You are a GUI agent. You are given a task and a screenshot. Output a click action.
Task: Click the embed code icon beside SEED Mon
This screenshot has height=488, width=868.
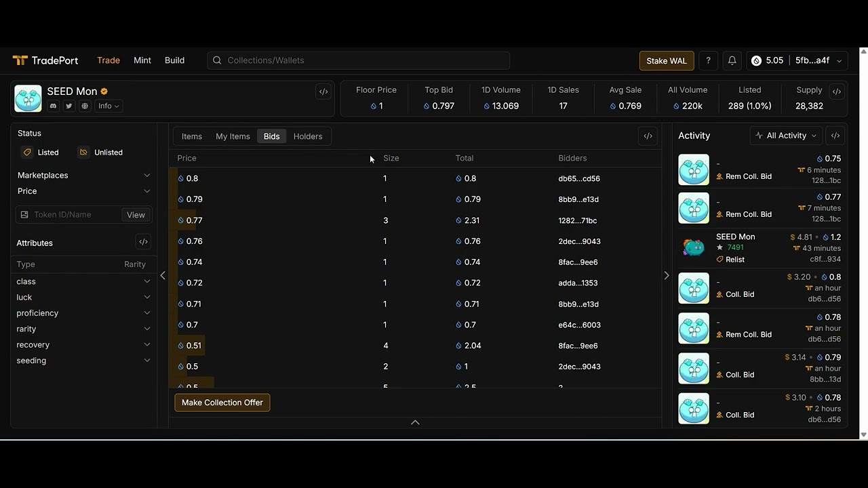point(323,91)
